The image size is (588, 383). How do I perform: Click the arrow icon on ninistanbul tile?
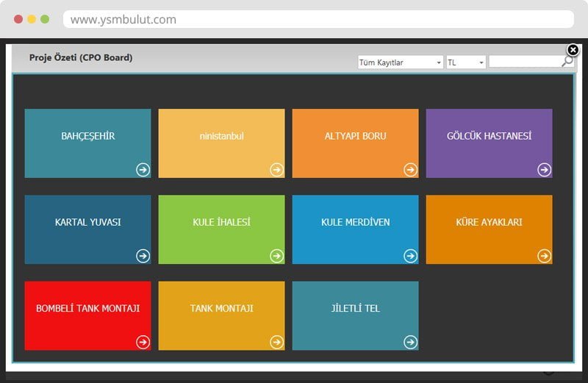coord(276,170)
